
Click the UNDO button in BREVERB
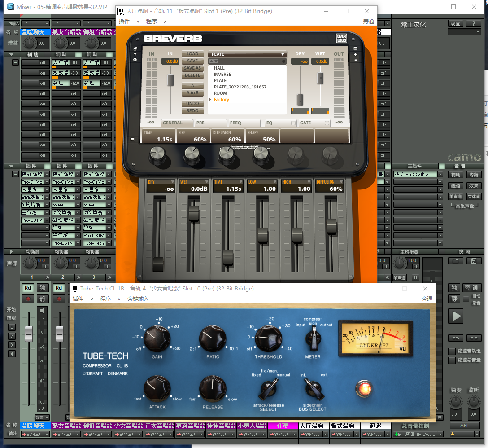tap(192, 104)
